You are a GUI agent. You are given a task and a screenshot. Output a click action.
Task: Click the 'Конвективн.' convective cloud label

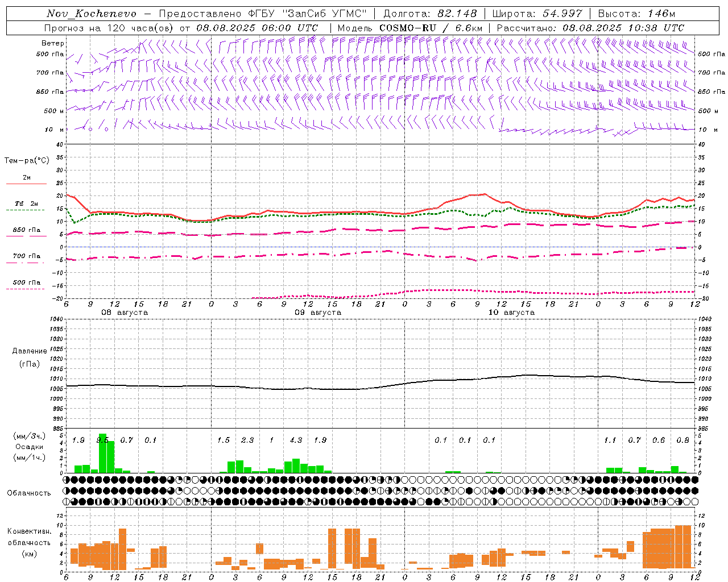(x=30, y=531)
